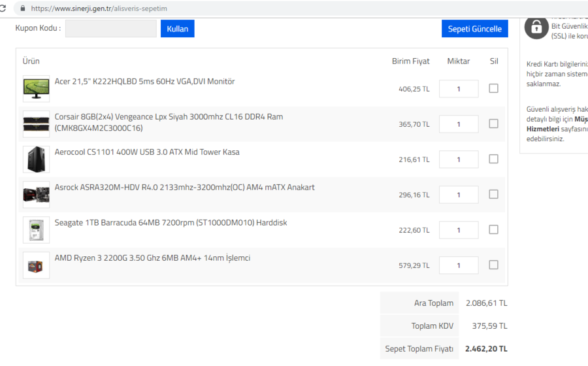Click the Kullan coupon button
This screenshot has width=588, height=366.
(x=177, y=29)
